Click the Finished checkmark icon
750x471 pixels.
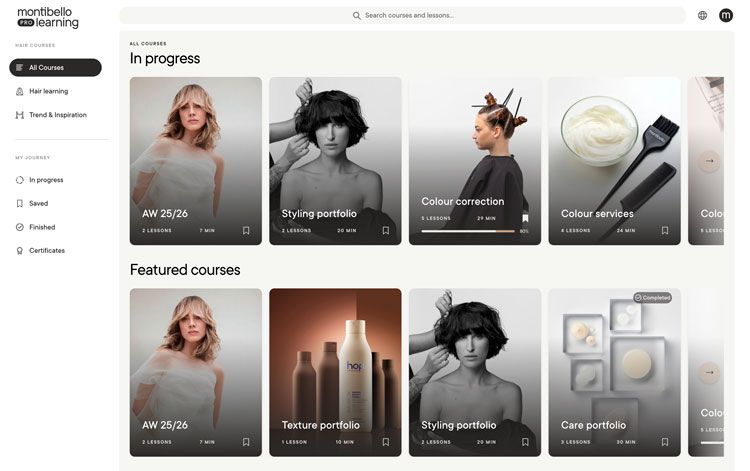20,227
